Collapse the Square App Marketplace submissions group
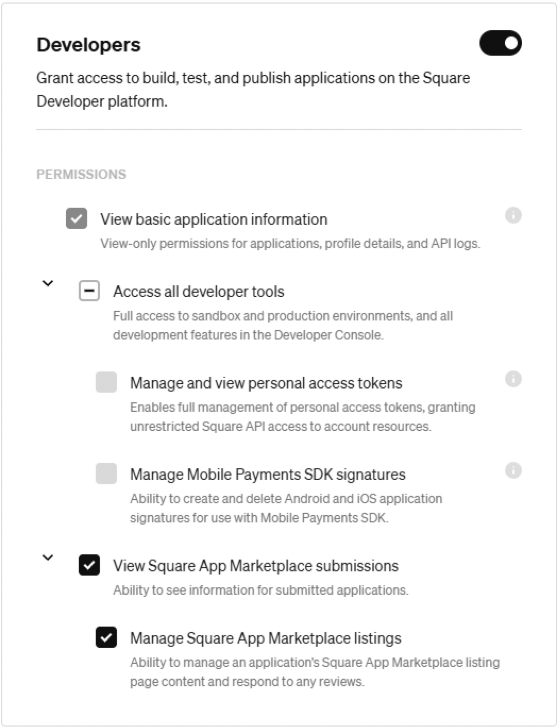Screen dimensions: 560x728 [48, 558]
